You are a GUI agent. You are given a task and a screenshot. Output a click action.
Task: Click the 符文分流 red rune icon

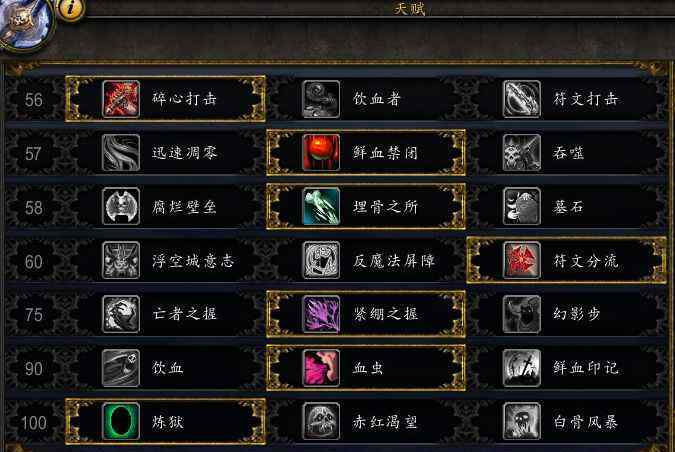coord(522,260)
